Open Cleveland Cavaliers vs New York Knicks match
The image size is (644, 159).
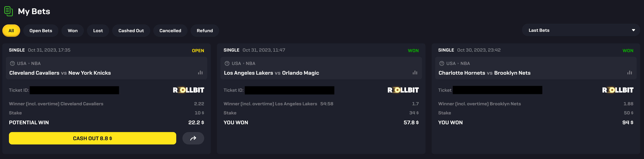[x=60, y=73]
